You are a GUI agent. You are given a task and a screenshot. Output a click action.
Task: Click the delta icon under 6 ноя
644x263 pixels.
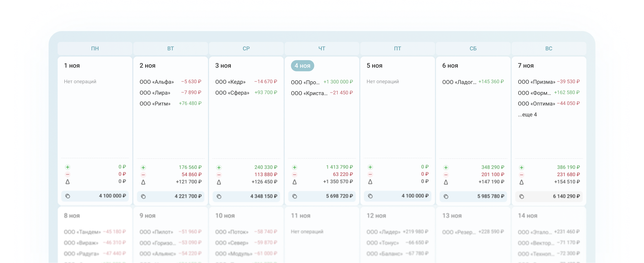[446, 182]
